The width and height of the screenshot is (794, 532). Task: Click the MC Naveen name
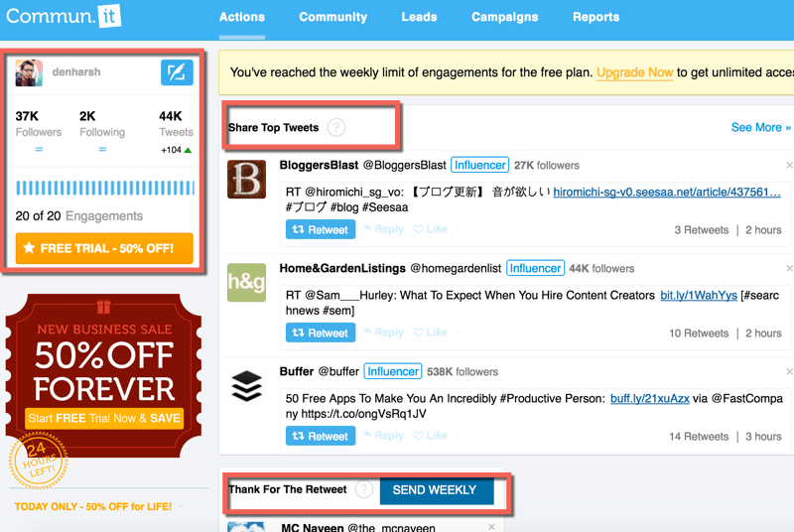[313, 527]
